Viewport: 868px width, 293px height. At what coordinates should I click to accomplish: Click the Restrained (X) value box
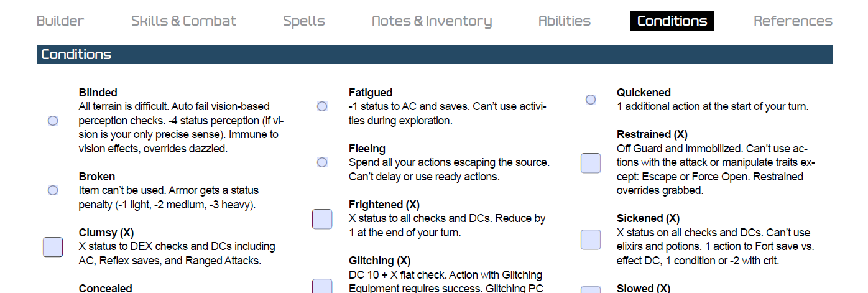click(x=591, y=163)
